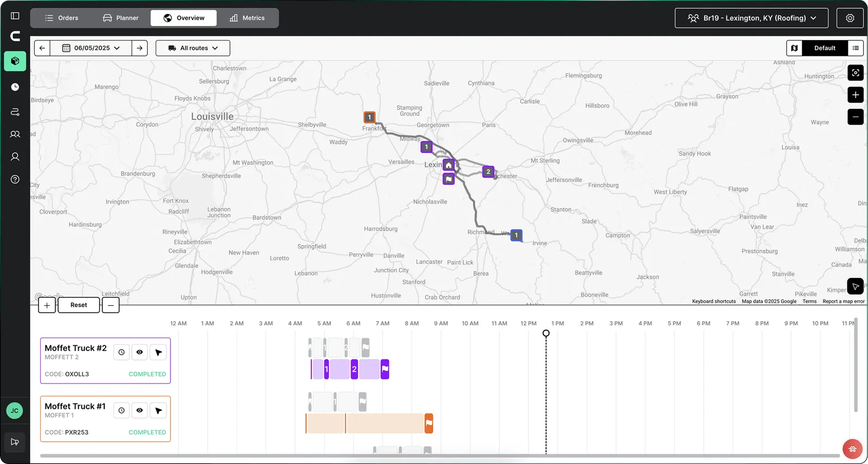The image size is (868, 464).
Task: Toggle the sidebar panel icon
Action: [x=15, y=16]
